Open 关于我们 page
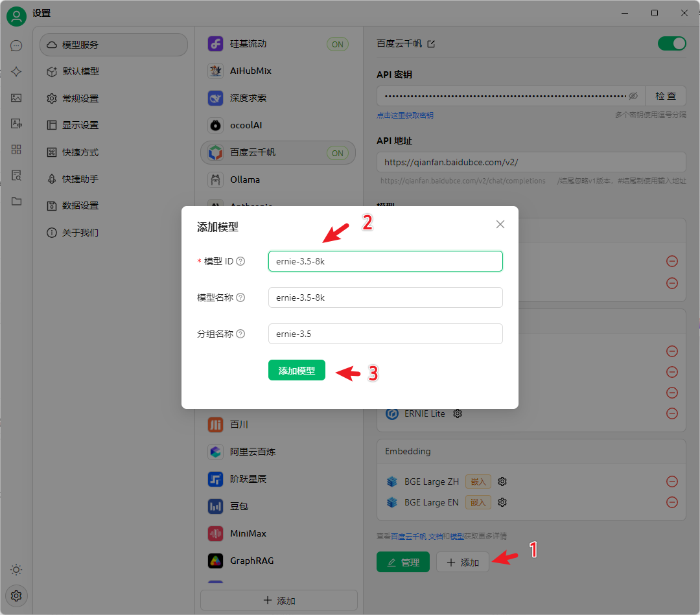The height and width of the screenshot is (615, 700). pos(114,233)
